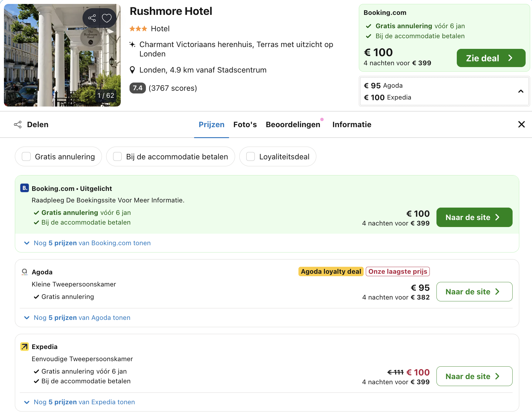Click the share icon on hotel photo
Screen dimensions: 532x417
(92, 18)
